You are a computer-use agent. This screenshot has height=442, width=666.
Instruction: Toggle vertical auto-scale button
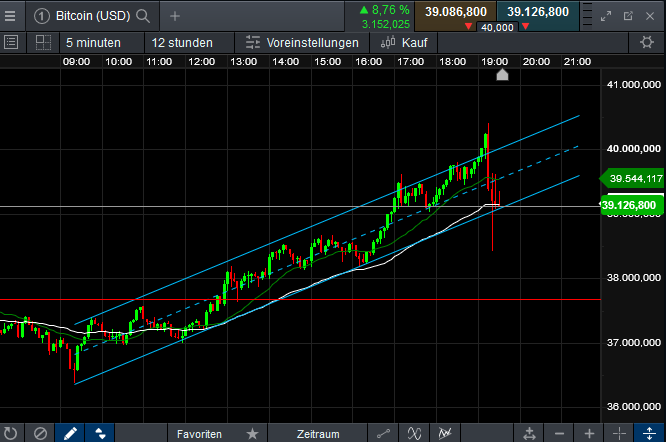pos(649,434)
